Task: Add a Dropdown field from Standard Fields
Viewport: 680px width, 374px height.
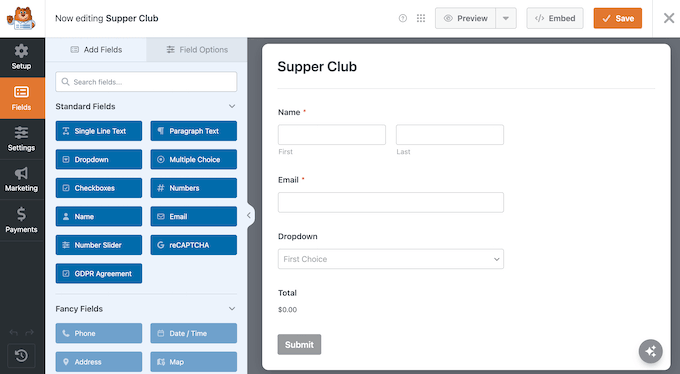Action: (99, 160)
